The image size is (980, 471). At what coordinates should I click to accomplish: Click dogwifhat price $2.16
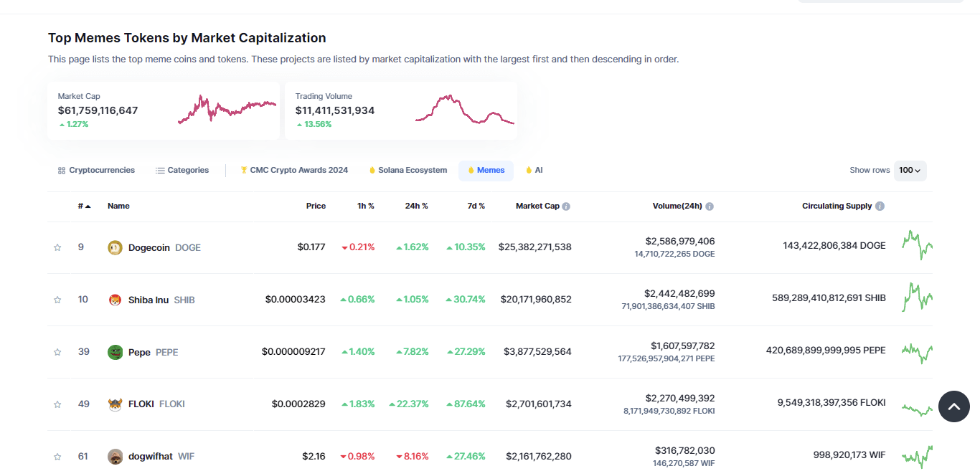click(x=314, y=457)
